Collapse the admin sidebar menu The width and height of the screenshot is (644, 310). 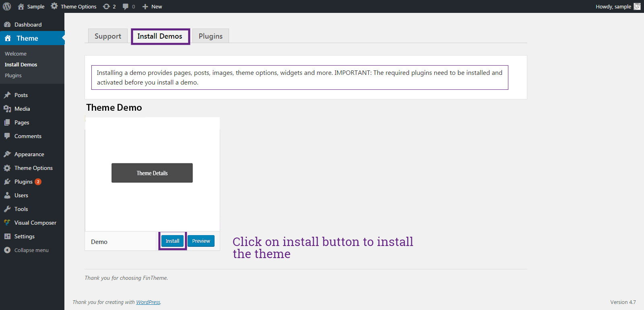(x=27, y=250)
